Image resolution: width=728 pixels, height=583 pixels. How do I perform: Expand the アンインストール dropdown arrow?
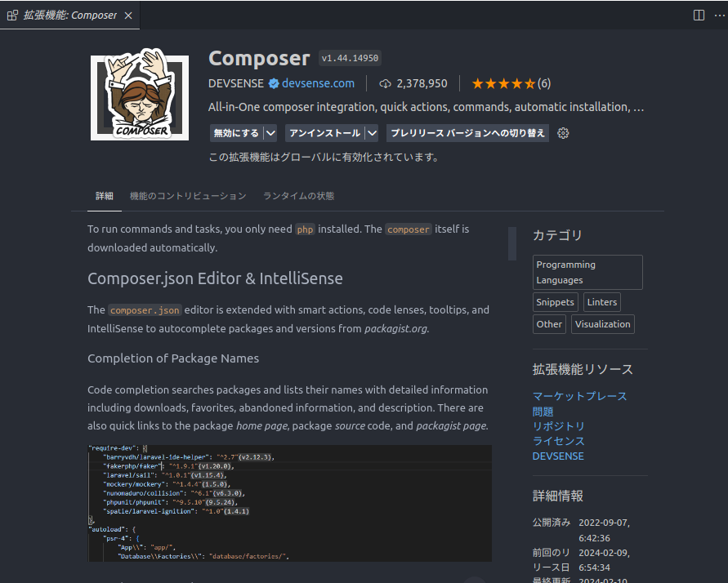(372, 133)
